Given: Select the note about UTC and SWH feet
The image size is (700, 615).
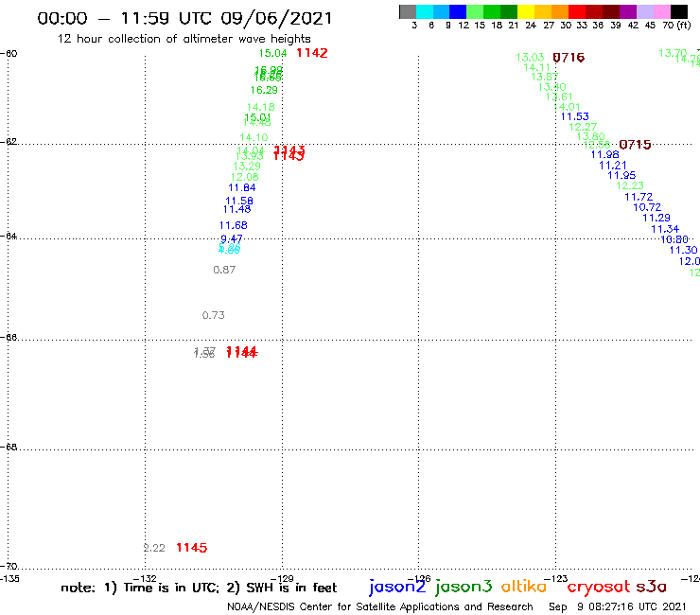Looking at the screenshot, I should click(x=199, y=588).
